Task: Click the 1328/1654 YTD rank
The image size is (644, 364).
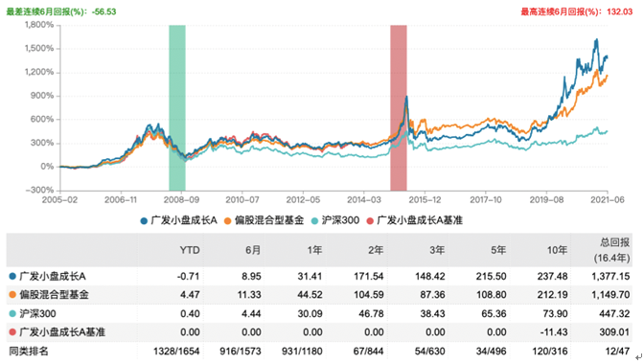Action: [176, 352]
